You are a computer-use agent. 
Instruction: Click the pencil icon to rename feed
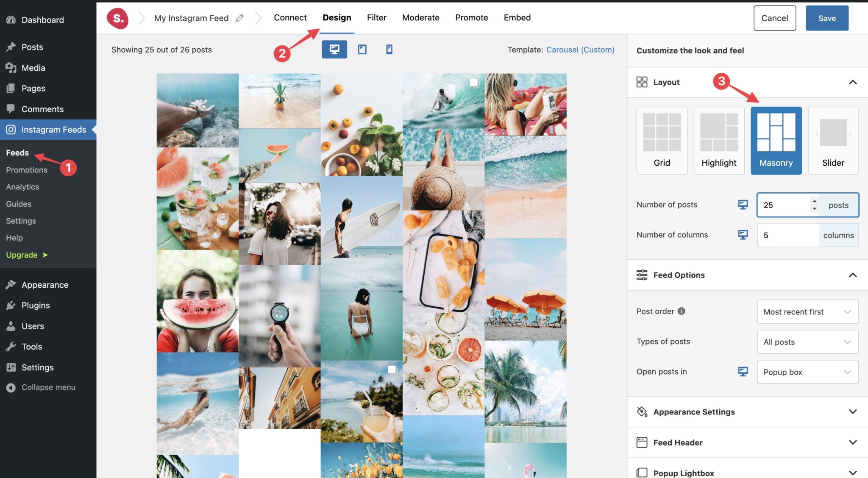click(239, 18)
